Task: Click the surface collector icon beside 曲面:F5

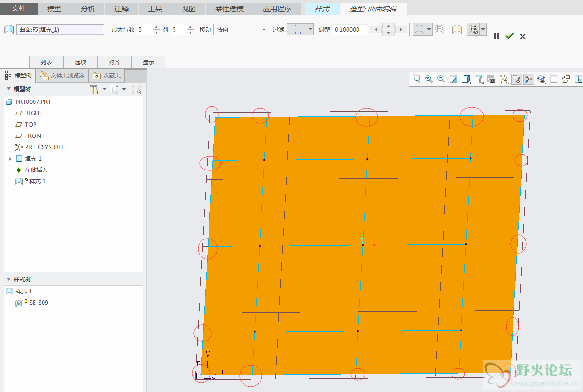Action: coord(9,29)
